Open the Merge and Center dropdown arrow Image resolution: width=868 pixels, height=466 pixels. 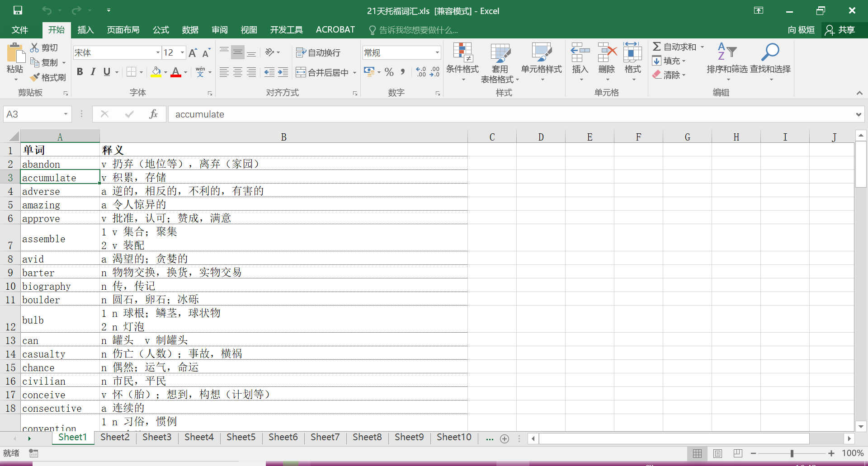pyautogui.click(x=354, y=72)
